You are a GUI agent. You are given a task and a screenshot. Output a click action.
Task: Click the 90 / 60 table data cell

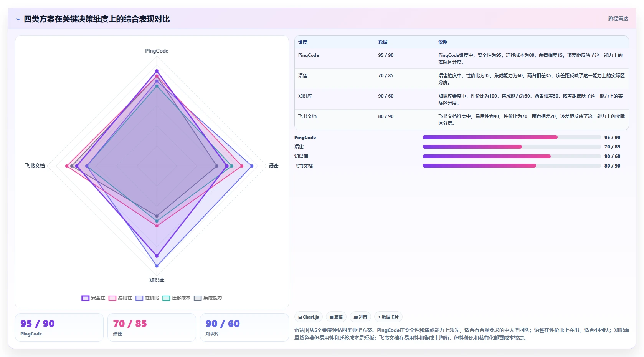(386, 96)
